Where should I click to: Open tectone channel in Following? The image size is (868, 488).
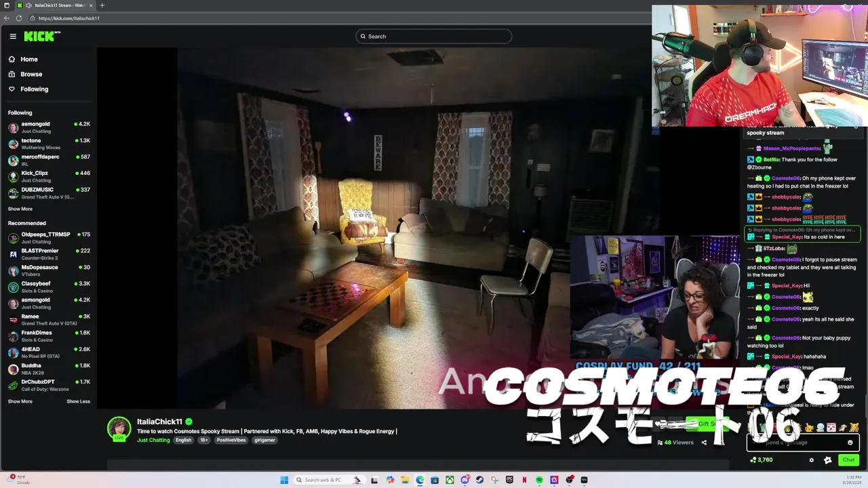[49, 144]
